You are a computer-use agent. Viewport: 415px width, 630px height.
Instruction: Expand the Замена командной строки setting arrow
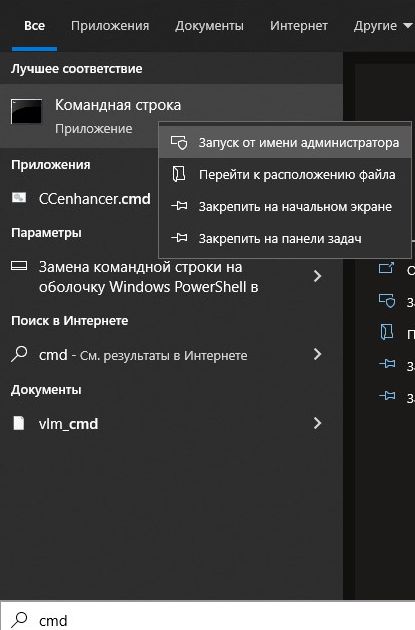tap(317, 276)
